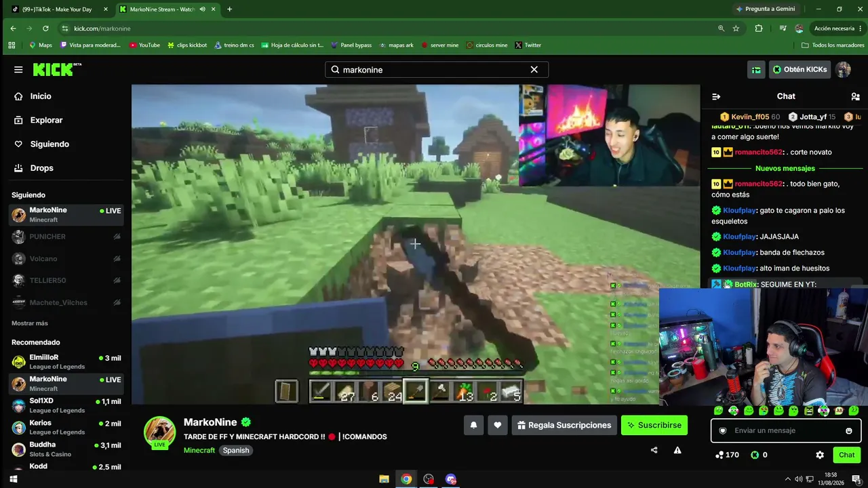868x488 pixels.
Task: Collapse the Kick sidebar hamburger menu
Action: [18, 70]
